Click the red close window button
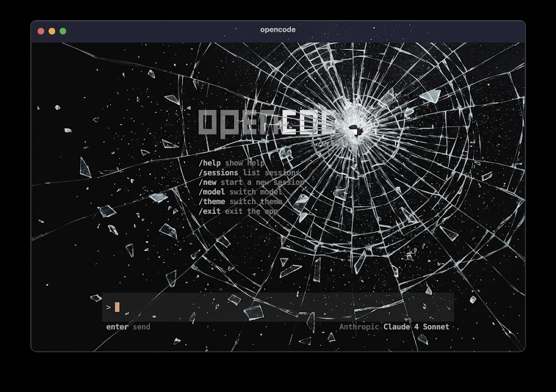Image resolution: width=556 pixels, height=392 pixels. [x=41, y=31]
